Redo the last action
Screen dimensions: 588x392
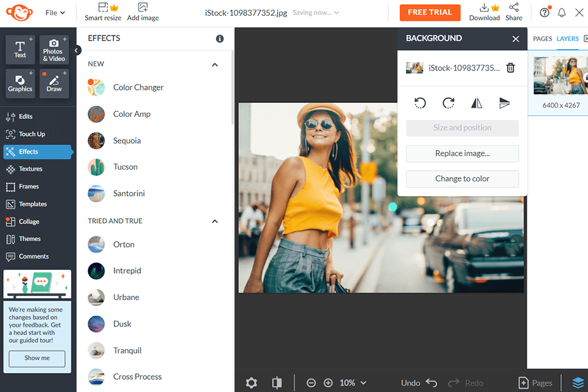[466, 383]
